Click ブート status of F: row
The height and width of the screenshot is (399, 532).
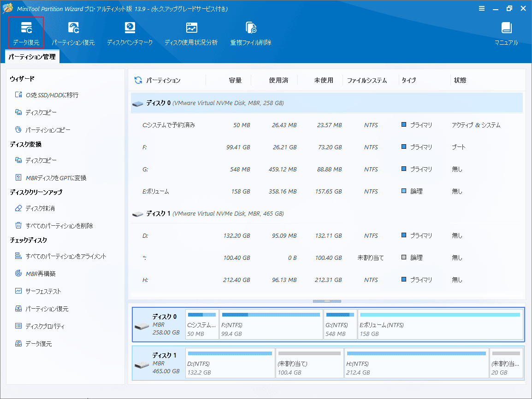[458, 147]
